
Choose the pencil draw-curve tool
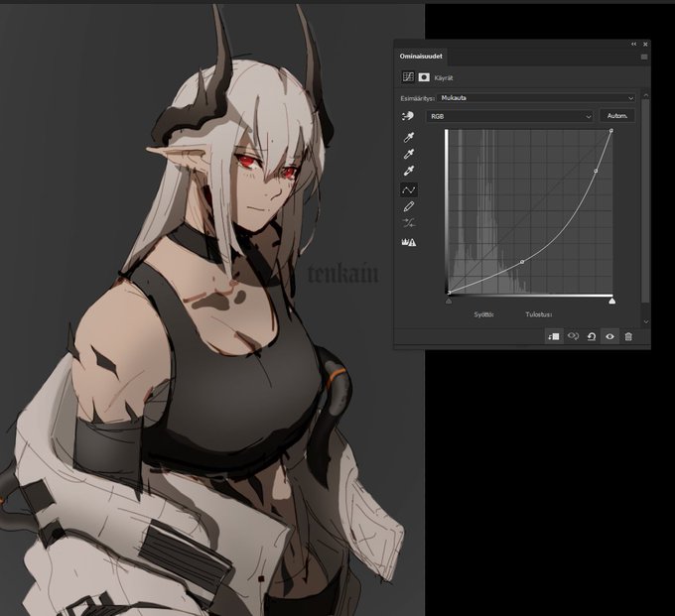(x=409, y=206)
